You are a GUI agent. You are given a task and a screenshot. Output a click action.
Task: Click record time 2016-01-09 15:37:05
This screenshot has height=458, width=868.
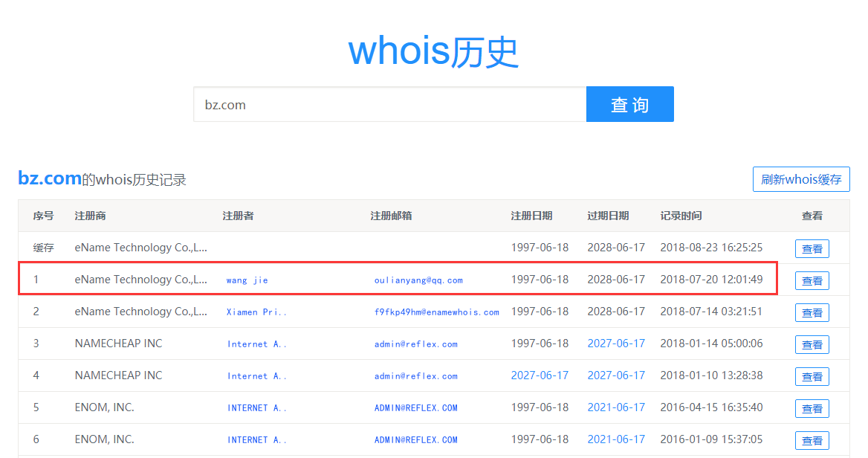tap(711, 439)
